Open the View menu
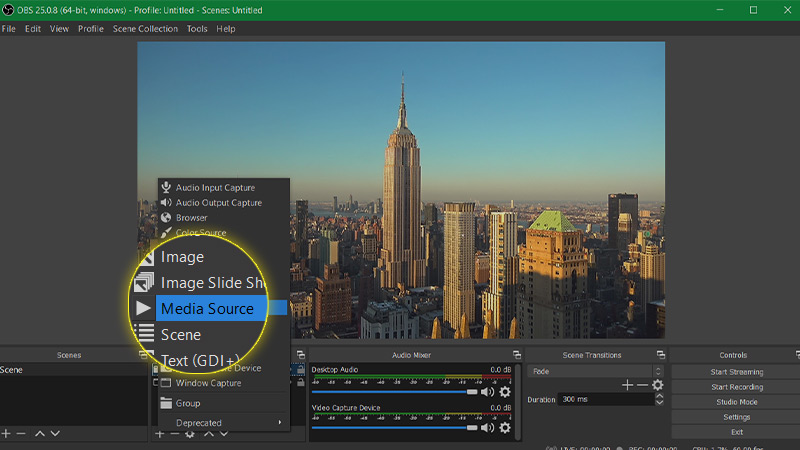 (59, 29)
